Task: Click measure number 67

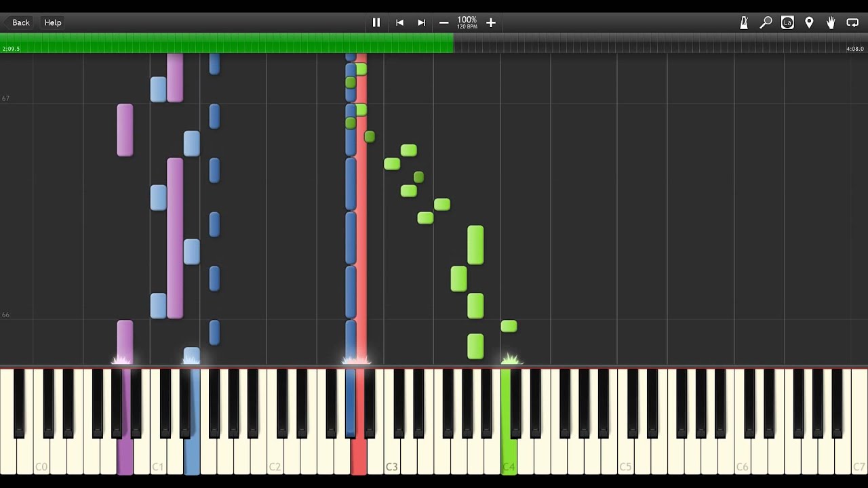Action: [5, 98]
